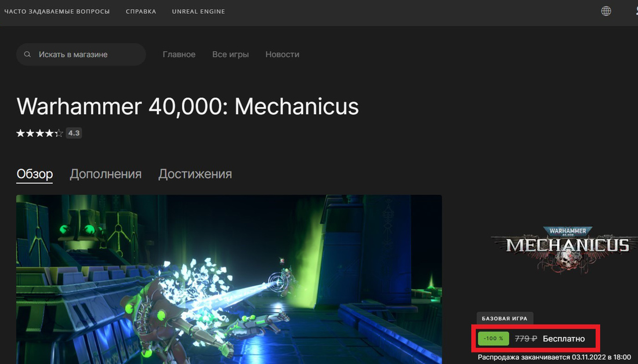Open 'ЧАСТО ЗАДАВАЕМЫЕ ВОПРОСЫ' in top bar

[57, 12]
